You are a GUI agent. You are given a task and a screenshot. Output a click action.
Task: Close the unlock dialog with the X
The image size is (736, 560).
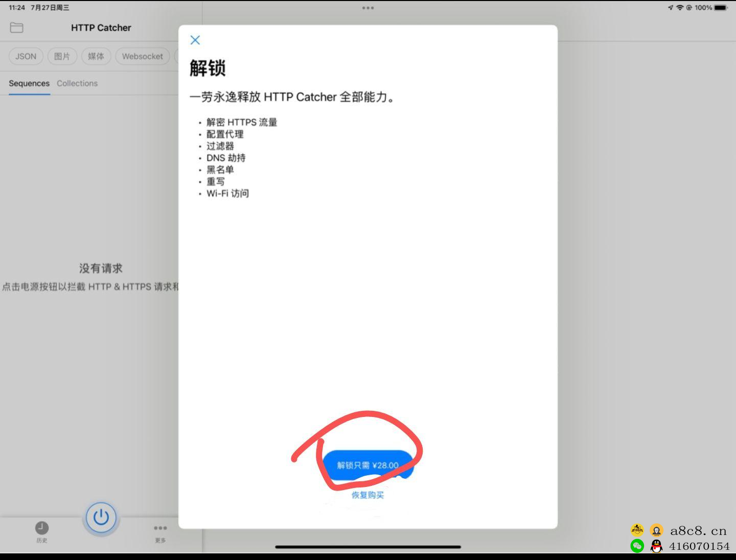point(195,40)
